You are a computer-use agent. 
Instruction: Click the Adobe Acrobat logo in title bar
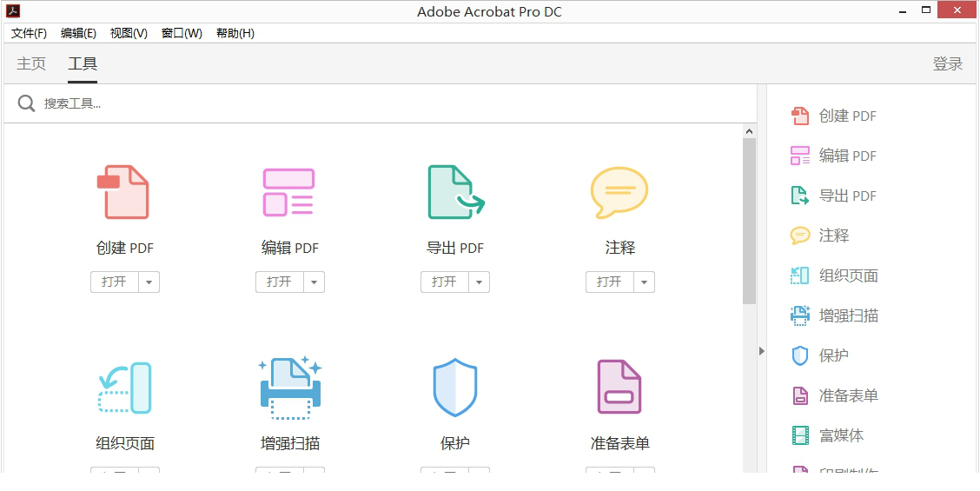click(13, 10)
